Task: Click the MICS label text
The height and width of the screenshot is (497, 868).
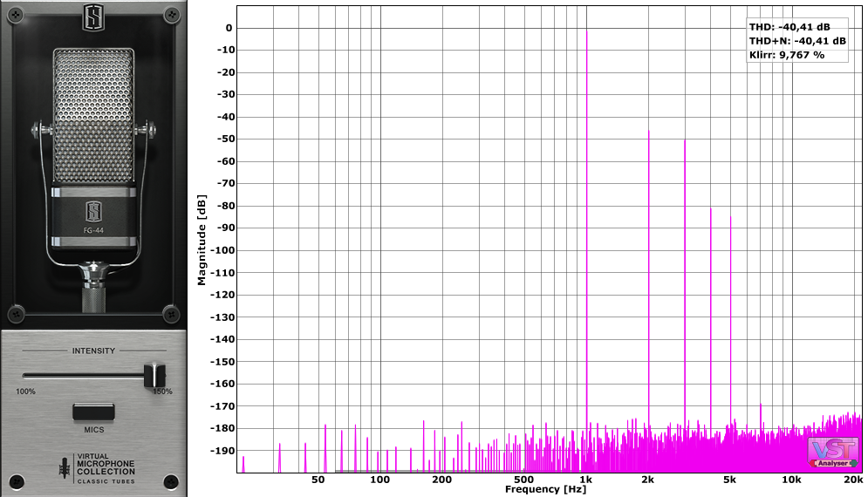Action: click(x=94, y=430)
